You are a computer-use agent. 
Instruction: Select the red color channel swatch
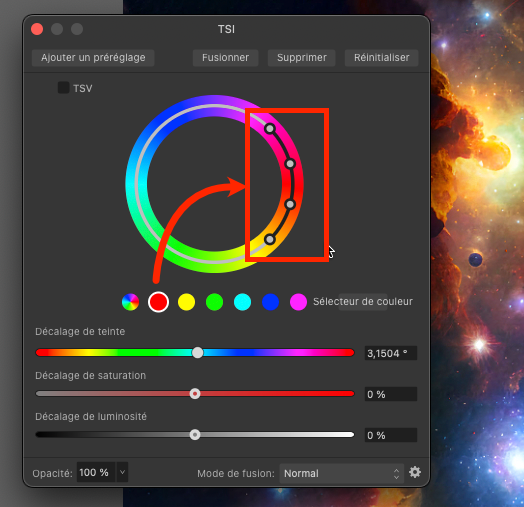click(158, 302)
